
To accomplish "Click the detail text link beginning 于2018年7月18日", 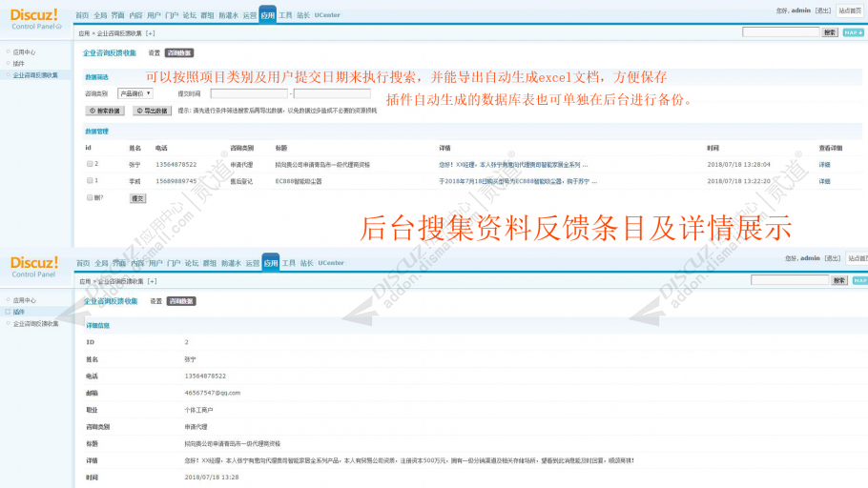I will click(518, 181).
